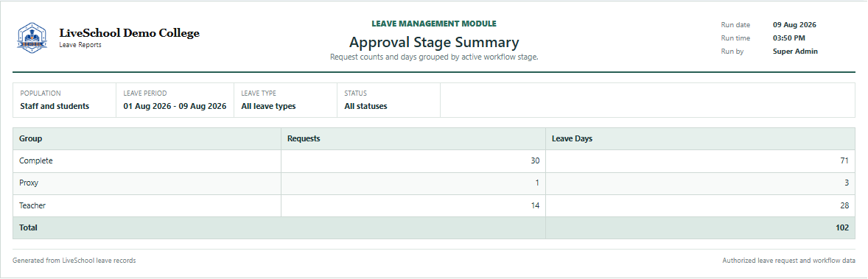Click the LEAVE MANAGEMENT MODULE heading
Viewport: 868px width, 279px height.
[434, 24]
